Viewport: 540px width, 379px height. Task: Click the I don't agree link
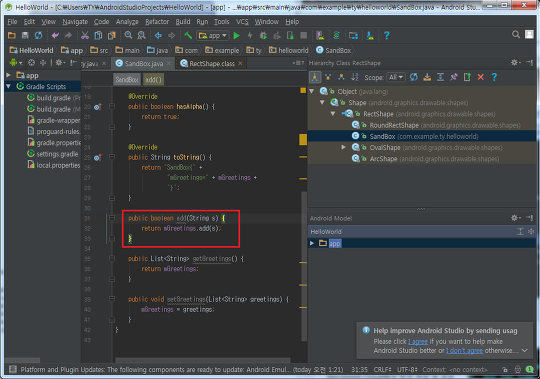[x=465, y=350]
